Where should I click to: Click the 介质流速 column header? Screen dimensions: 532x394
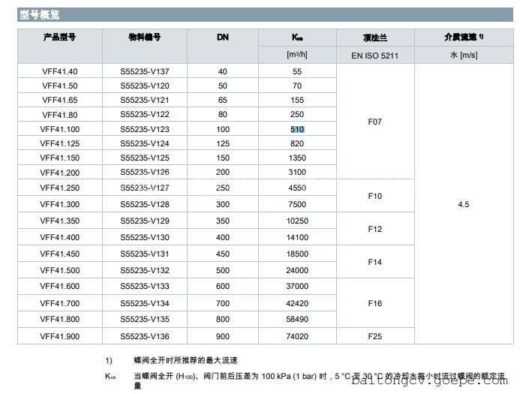click(464, 37)
